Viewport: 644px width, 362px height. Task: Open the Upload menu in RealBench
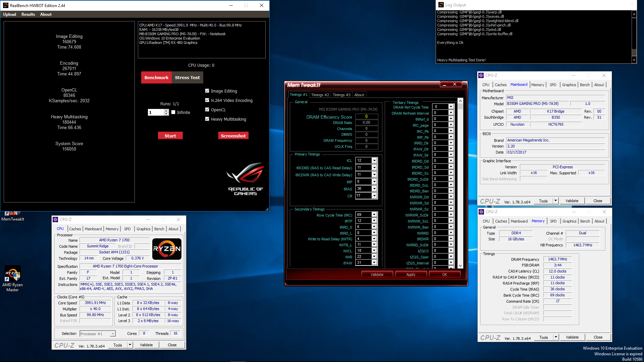[9, 14]
